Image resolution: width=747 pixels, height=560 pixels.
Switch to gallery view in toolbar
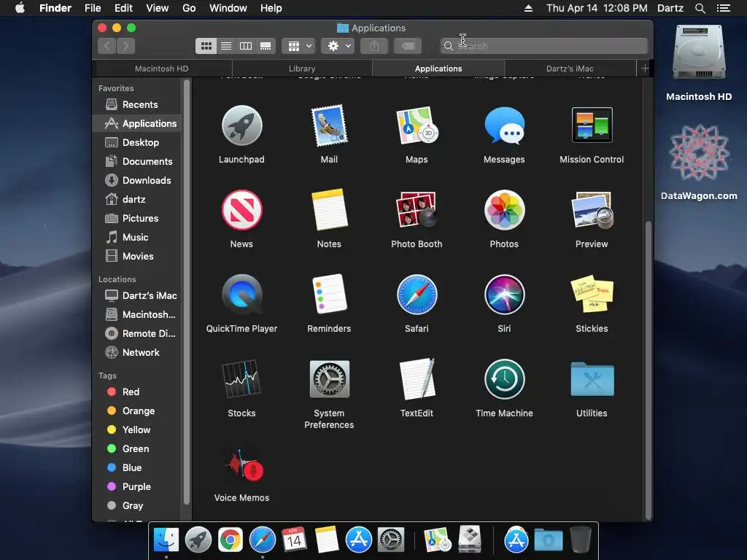tap(266, 46)
